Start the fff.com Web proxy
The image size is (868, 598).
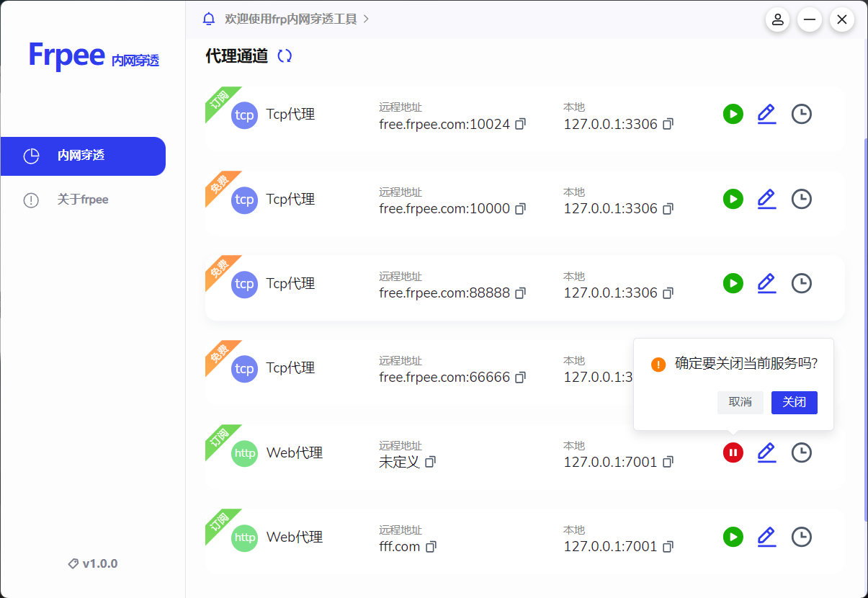pos(733,537)
